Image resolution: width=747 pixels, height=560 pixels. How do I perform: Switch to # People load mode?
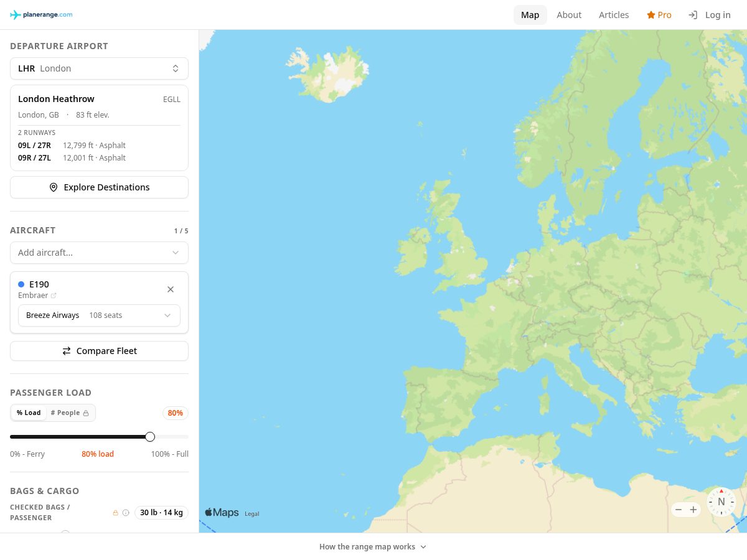coord(70,413)
